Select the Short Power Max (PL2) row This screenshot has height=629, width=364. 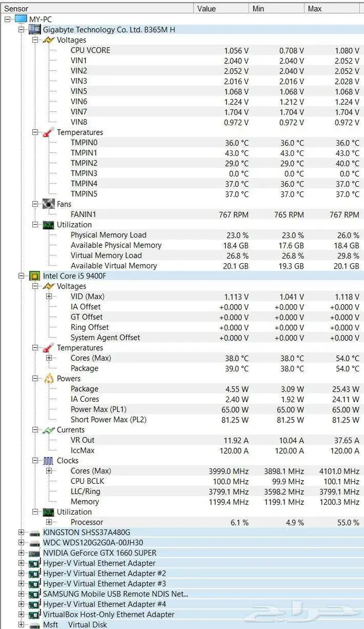click(108, 420)
